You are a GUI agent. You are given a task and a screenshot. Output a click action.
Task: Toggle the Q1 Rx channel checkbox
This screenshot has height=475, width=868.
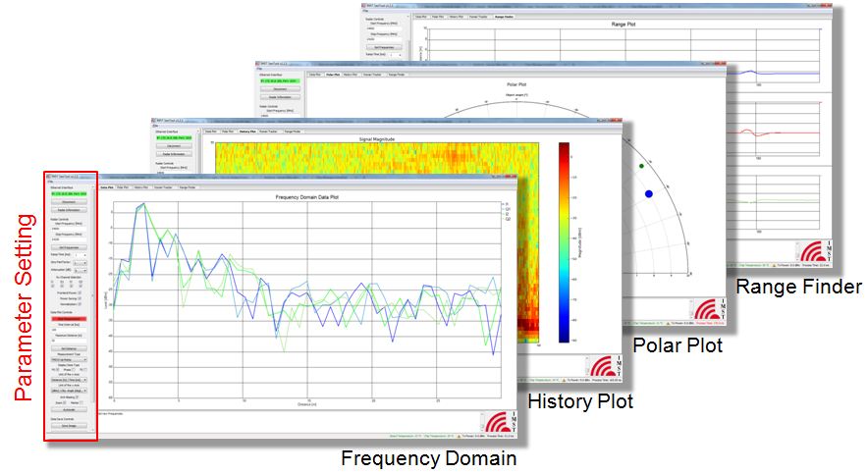click(62, 286)
